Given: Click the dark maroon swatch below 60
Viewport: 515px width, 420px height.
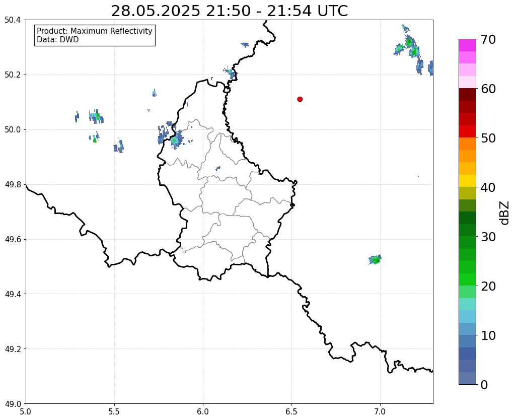Looking at the screenshot, I should point(467,94).
